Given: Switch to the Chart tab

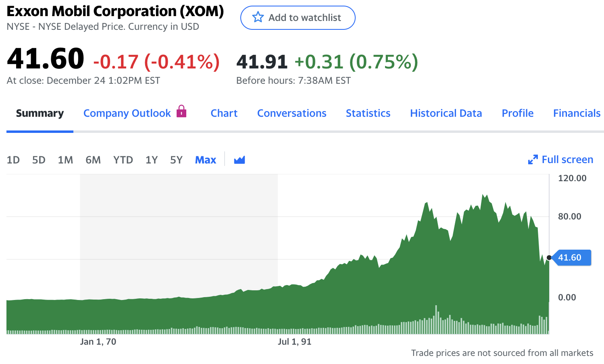Looking at the screenshot, I should [x=224, y=114].
